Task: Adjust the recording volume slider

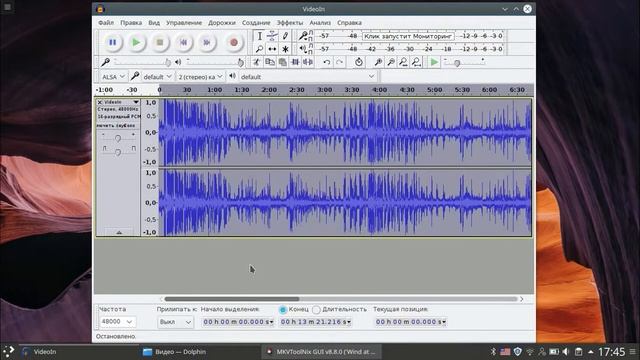Action: [142, 62]
